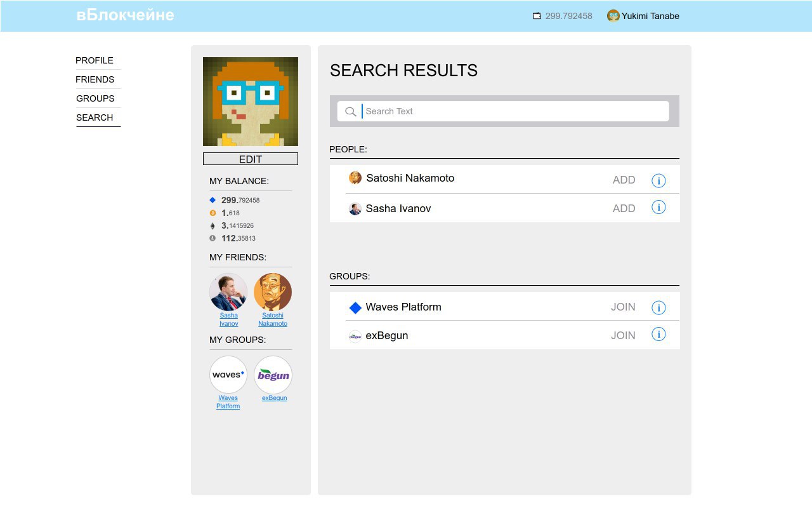Image resolution: width=812 pixels, height=508 pixels.
Task: Click the 3.1415926 balance value
Action: [237, 226]
